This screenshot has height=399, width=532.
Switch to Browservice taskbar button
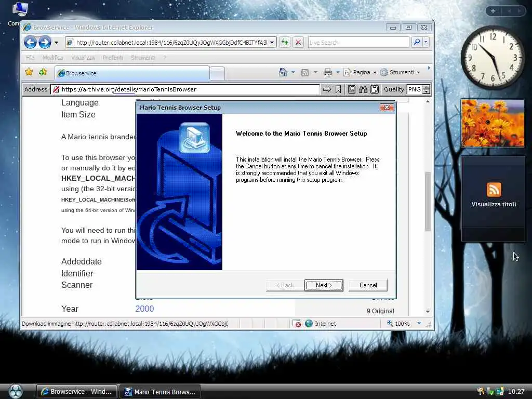tap(77, 392)
